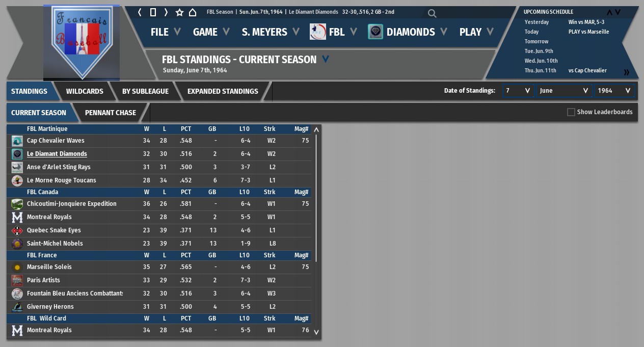Click the standings list down scroll arrow
Image resolution: width=644 pixels, height=347 pixels.
pos(316,332)
